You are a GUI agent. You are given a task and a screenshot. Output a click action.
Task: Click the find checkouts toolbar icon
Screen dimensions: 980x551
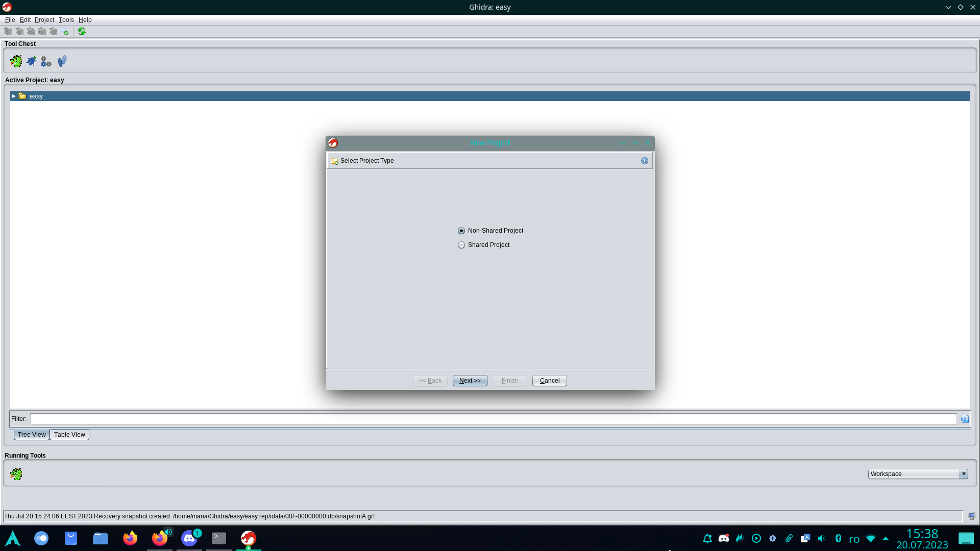(x=65, y=32)
